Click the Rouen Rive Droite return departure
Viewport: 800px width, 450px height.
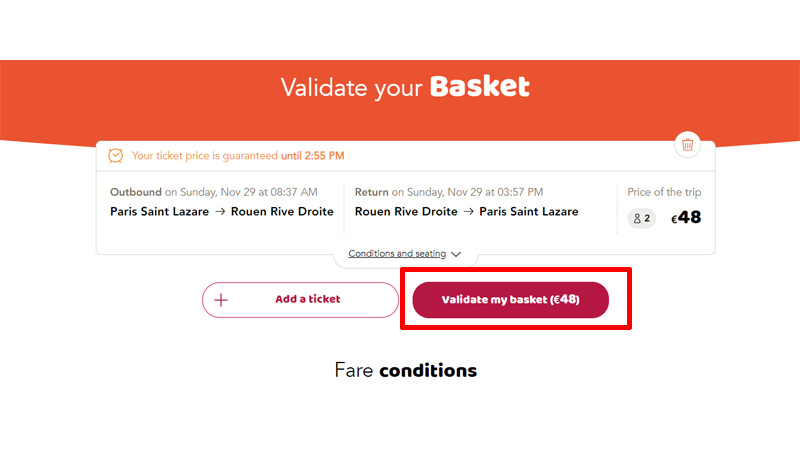(x=406, y=211)
